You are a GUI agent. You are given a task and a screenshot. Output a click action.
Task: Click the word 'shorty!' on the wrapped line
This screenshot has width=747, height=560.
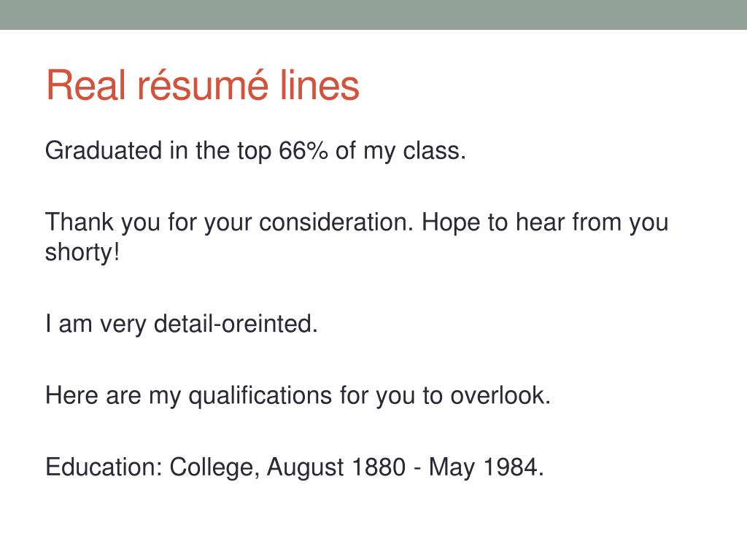click(x=82, y=252)
